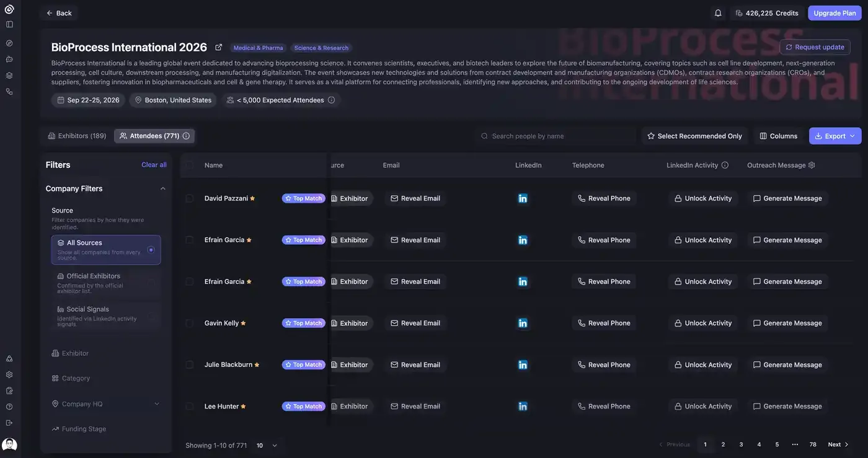
Task: Select the Social Signals source
Action: [x=106, y=315]
